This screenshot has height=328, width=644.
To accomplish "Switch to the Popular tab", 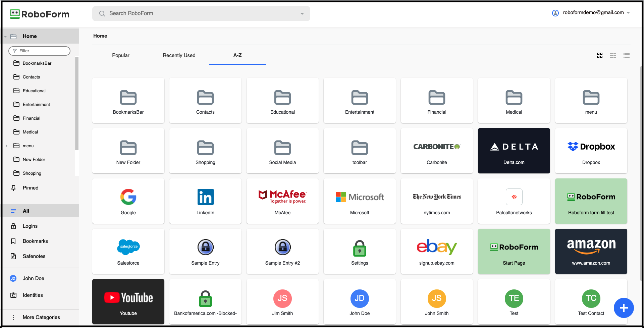I will tap(121, 55).
